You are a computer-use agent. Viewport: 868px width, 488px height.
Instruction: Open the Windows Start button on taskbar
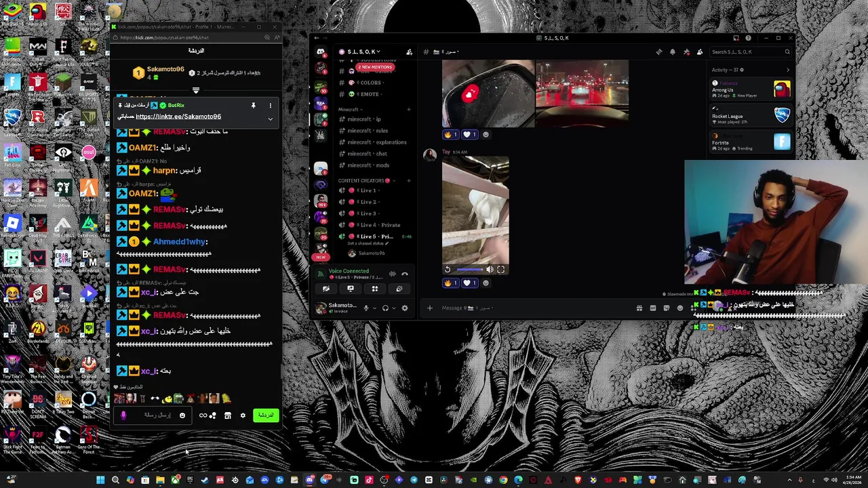click(100, 481)
